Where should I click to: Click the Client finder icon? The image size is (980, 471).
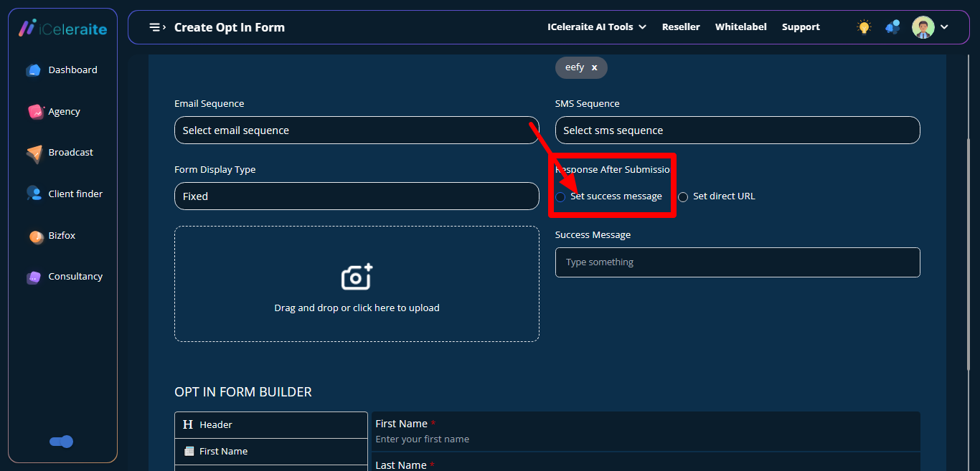click(34, 194)
